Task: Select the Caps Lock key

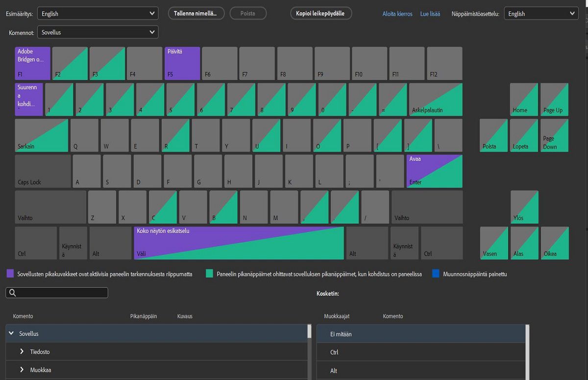Action: point(43,171)
